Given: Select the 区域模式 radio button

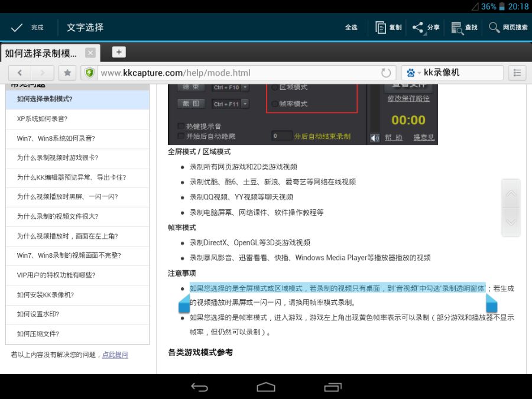Looking at the screenshot, I should 275,87.
